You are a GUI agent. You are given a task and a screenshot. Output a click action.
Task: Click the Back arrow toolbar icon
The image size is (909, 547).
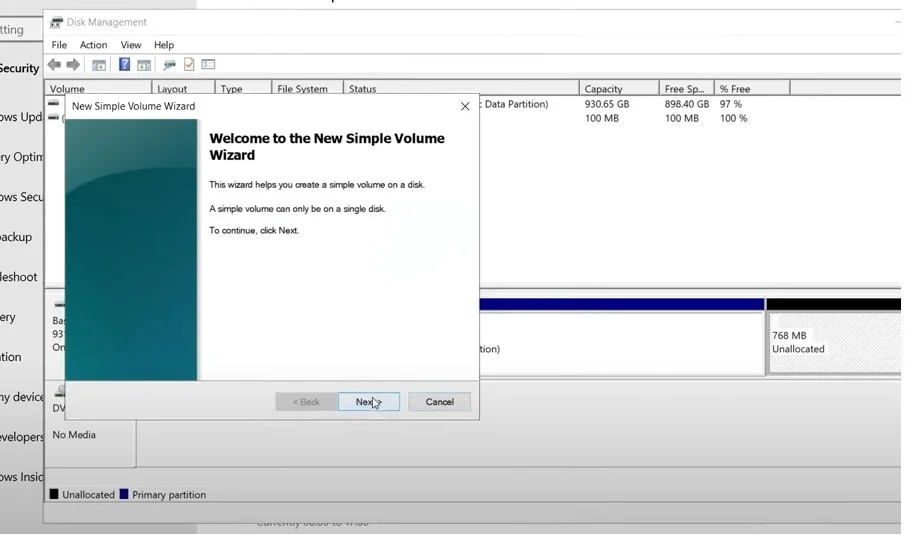54,64
